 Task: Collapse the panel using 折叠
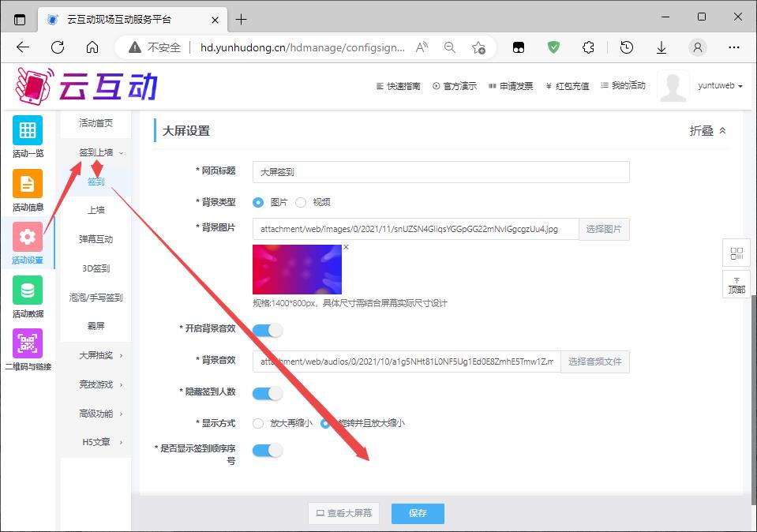coord(707,131)
